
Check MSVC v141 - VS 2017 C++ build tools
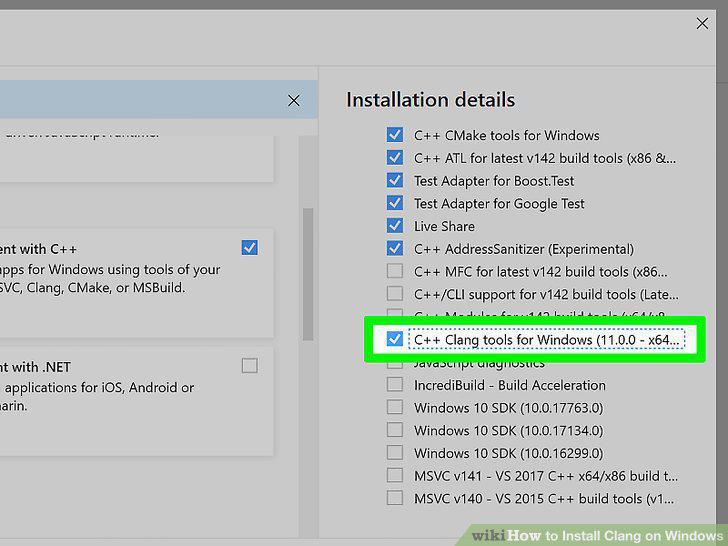[x=395, y=476]
